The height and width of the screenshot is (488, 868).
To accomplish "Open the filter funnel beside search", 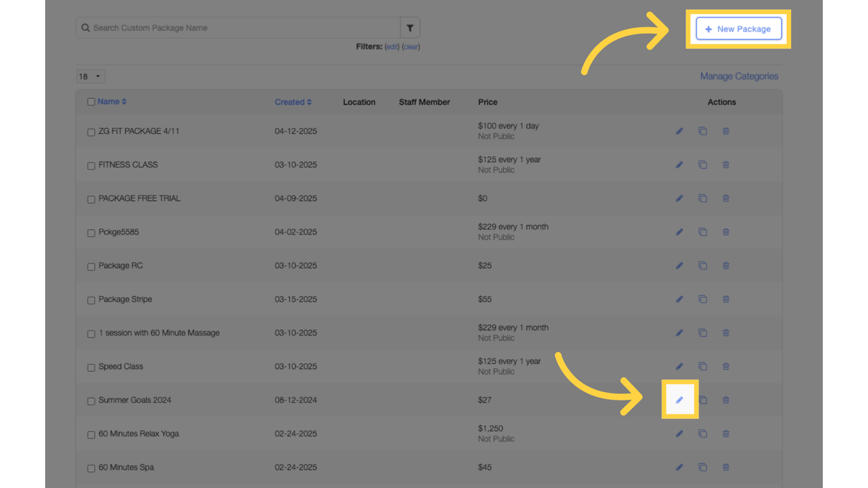I will pos(410,28).
